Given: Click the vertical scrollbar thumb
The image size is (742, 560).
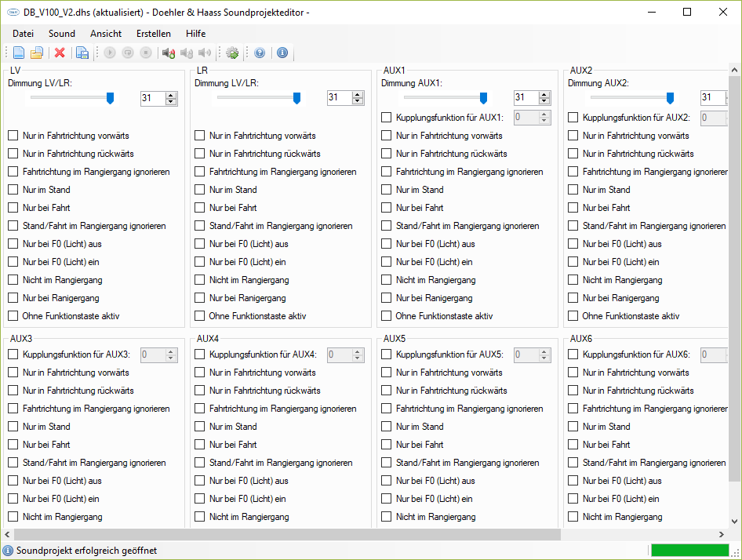Looking at the screenshot, I should pyautogui.click(x=734, y=278).
